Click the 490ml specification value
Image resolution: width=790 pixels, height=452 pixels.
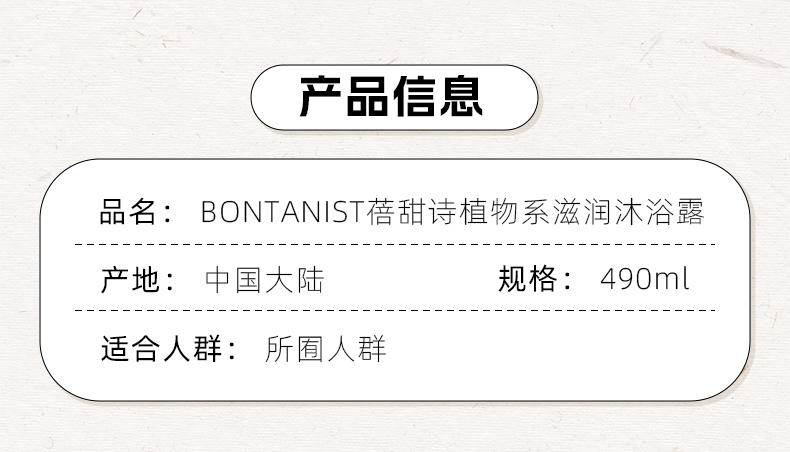(x=644, y=279)
